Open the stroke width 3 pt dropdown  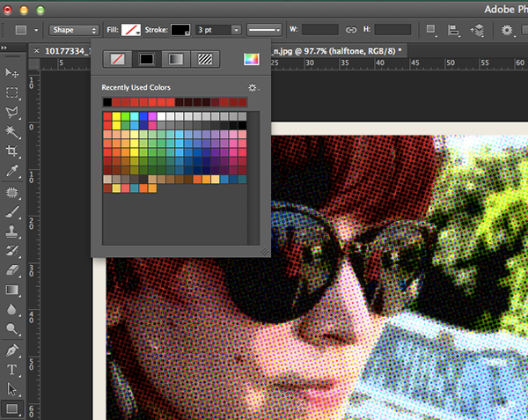(x=236, y=30)
